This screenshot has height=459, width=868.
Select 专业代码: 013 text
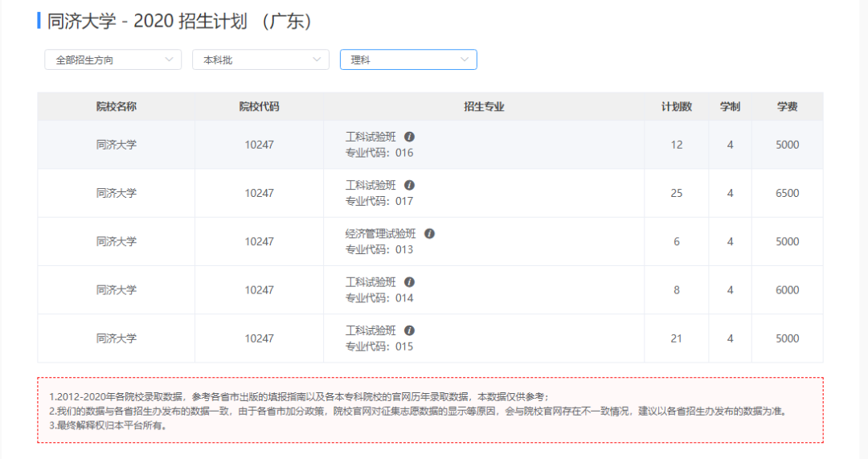[x=379, y=250]
